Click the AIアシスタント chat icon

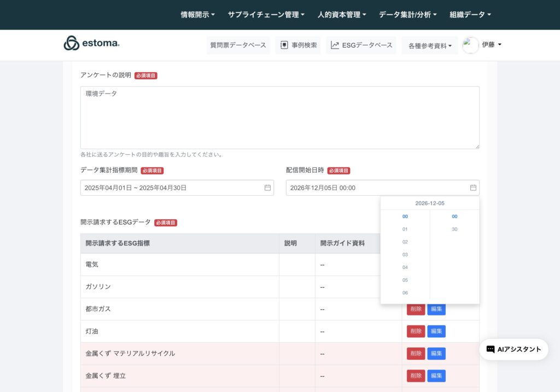(x=491, y=349)
